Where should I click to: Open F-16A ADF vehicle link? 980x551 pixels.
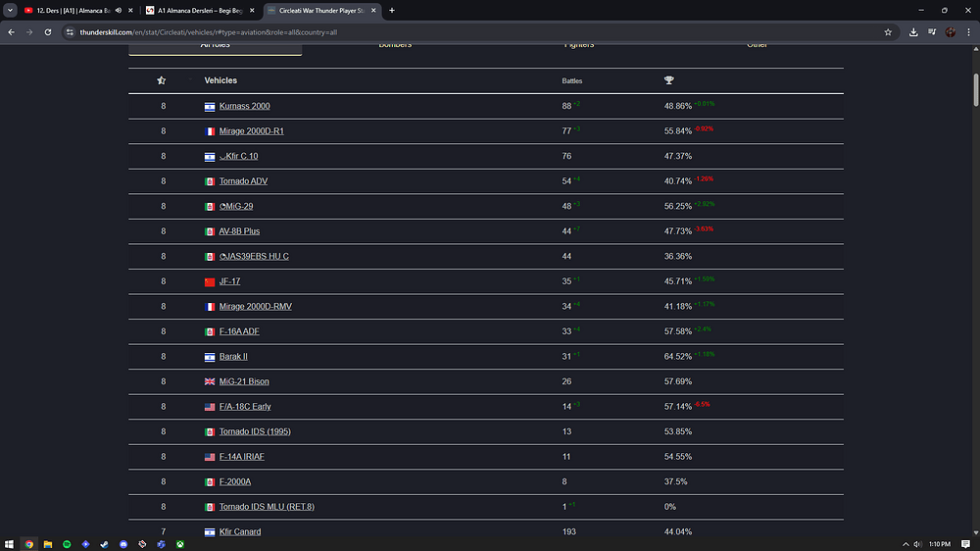click(239, 330)
